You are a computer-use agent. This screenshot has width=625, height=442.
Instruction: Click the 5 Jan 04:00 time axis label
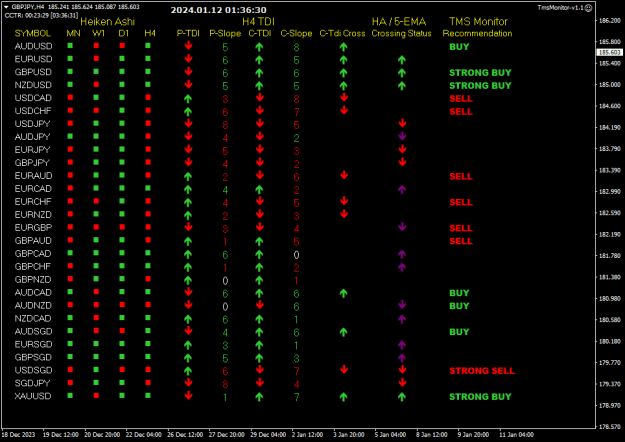coord(390,434)
